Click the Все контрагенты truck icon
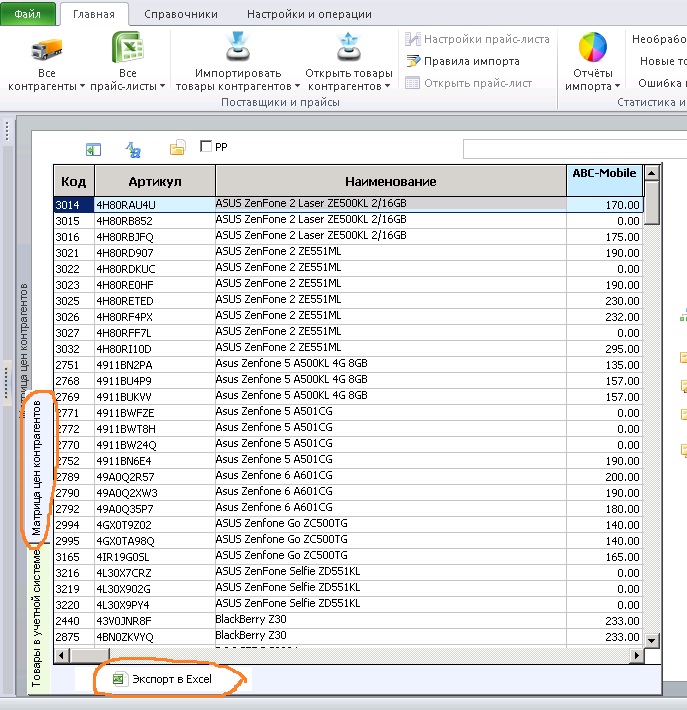The width and height of the screenshot is (687, 710). click(47, 49)
